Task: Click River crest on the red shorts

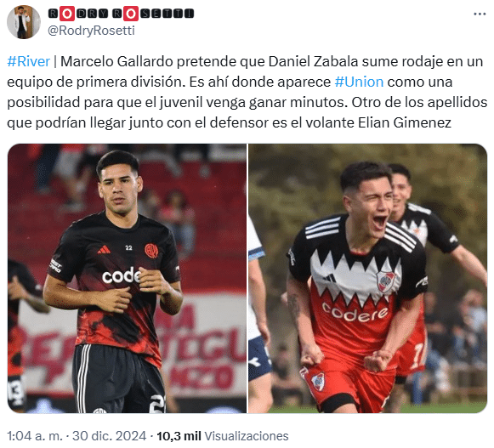Action: [318, 381]
